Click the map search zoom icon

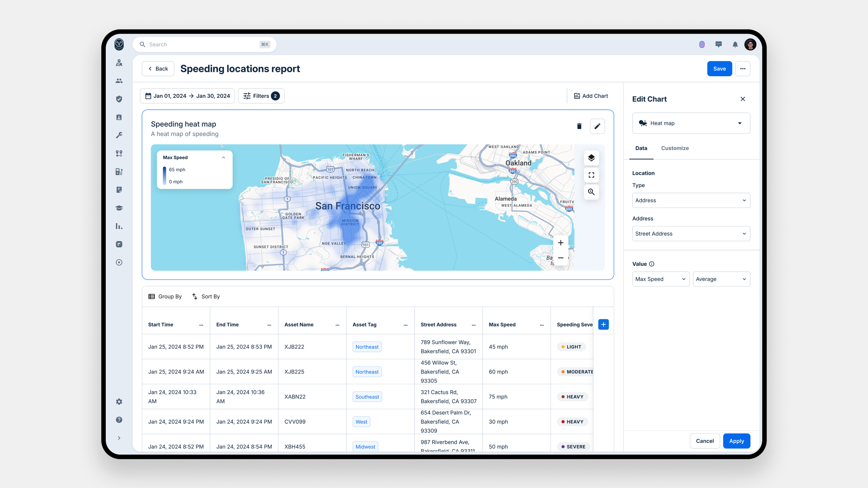pos(591,192)
